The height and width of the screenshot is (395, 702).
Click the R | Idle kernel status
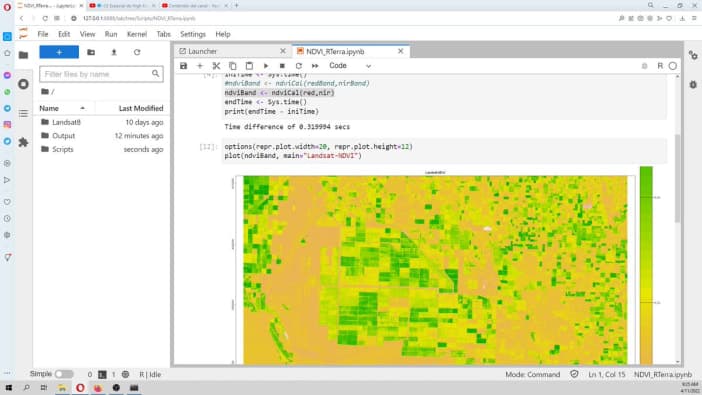(150, 374)
